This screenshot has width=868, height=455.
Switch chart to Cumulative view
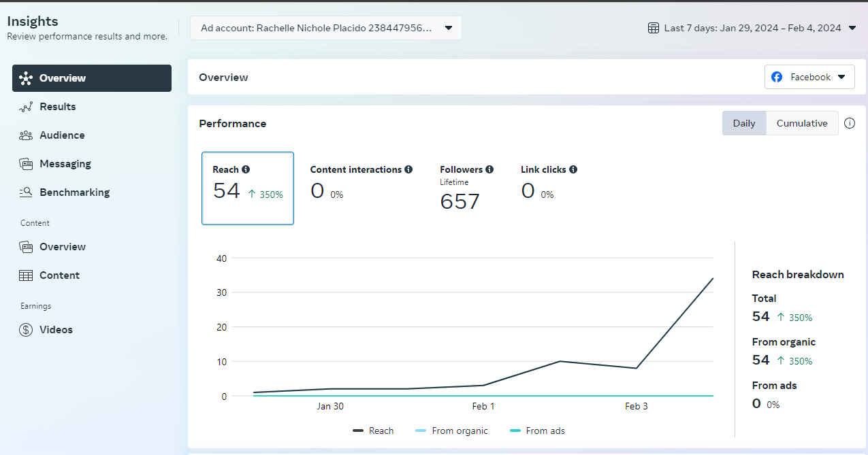pyautogui.click(x=802, y=123)
